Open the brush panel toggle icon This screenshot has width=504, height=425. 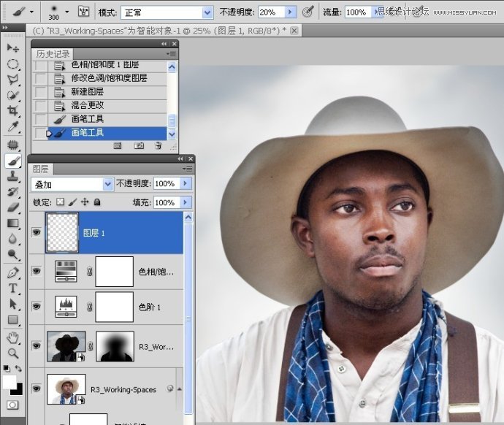[84, 12]
